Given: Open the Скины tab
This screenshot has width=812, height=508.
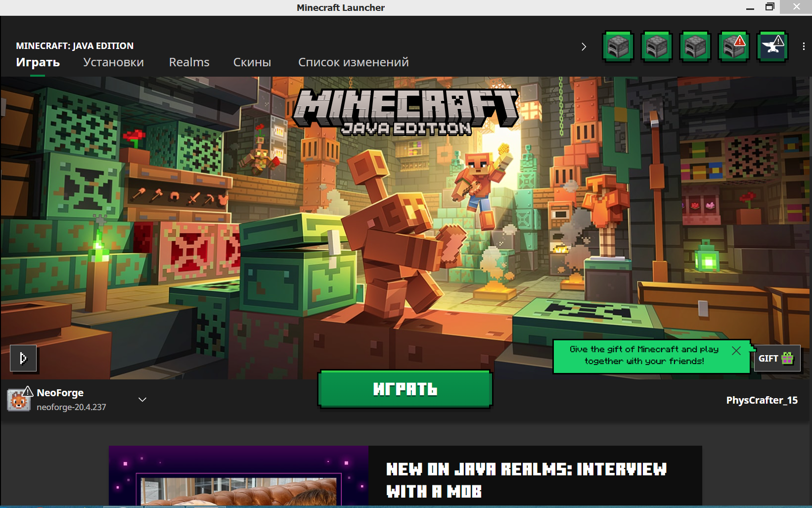Looking at the screenshot, I should (x=252, y=62).
